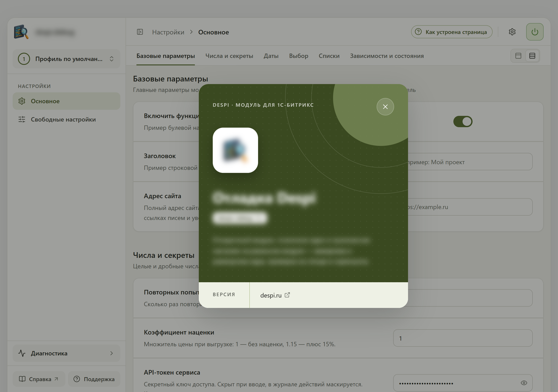Click the green power button
Image resolution: width=558 pixels, height=392 pixels.
tap(535, 32)
